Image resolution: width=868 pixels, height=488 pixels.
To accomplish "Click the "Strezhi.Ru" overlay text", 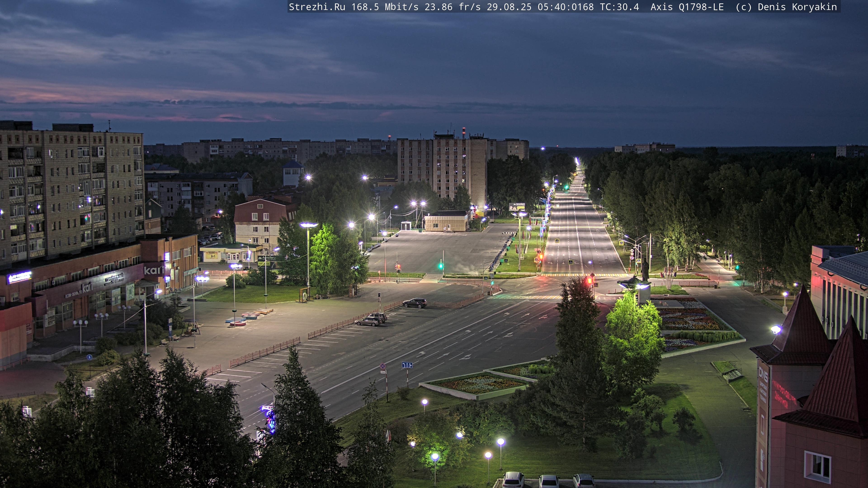I will coord(317,7).
